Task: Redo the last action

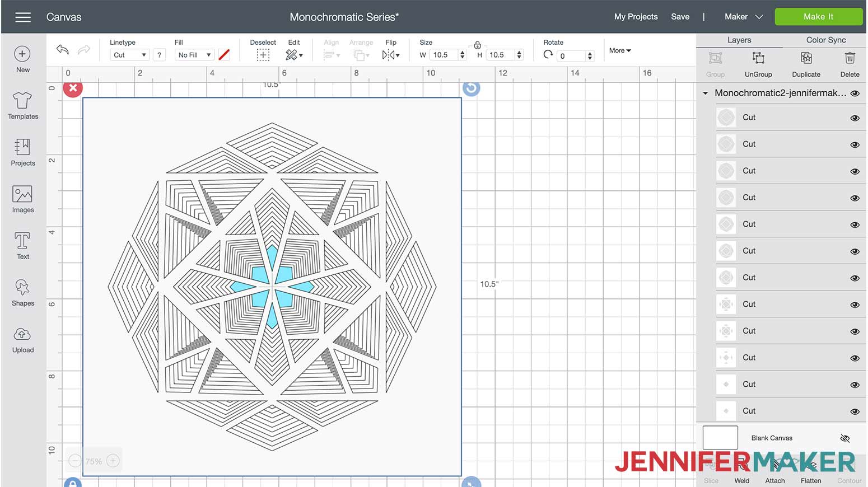Action: 83,50
